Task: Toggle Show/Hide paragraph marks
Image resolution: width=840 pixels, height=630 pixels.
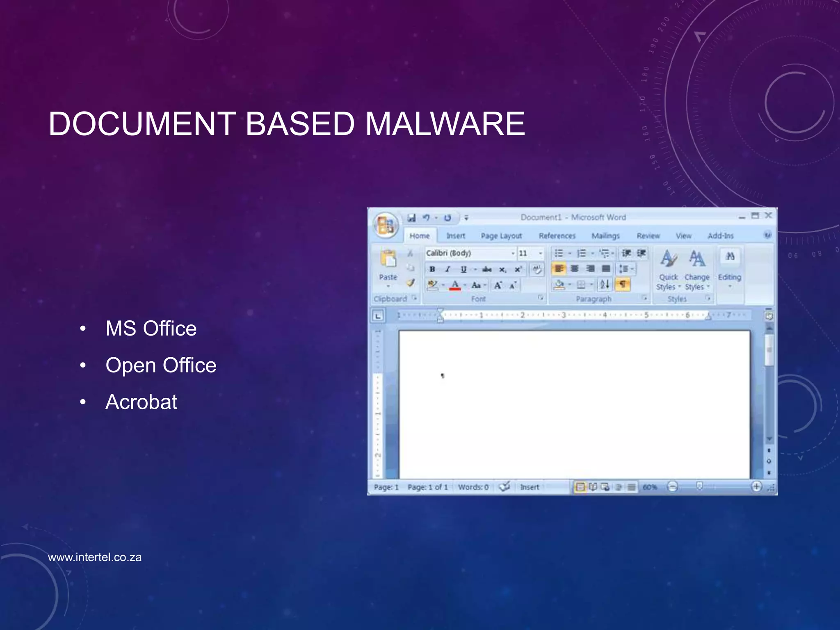Action: tap(623, 284)
